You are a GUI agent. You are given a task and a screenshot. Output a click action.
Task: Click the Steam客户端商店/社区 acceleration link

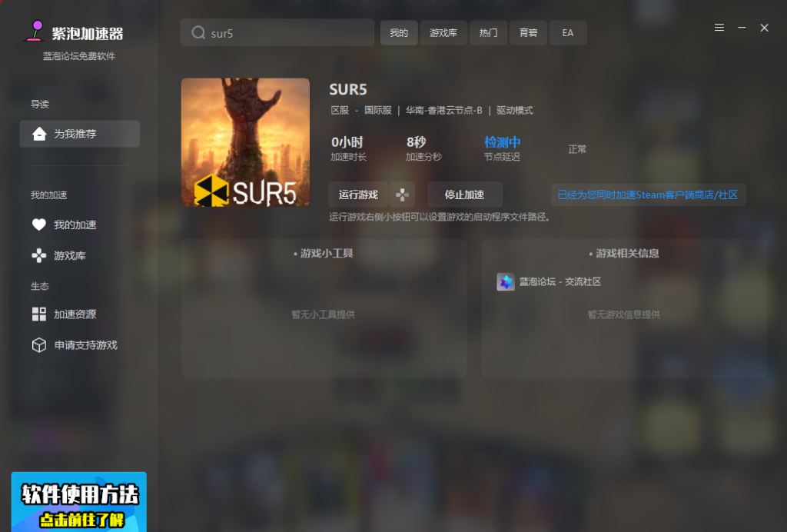click(648, 195)
